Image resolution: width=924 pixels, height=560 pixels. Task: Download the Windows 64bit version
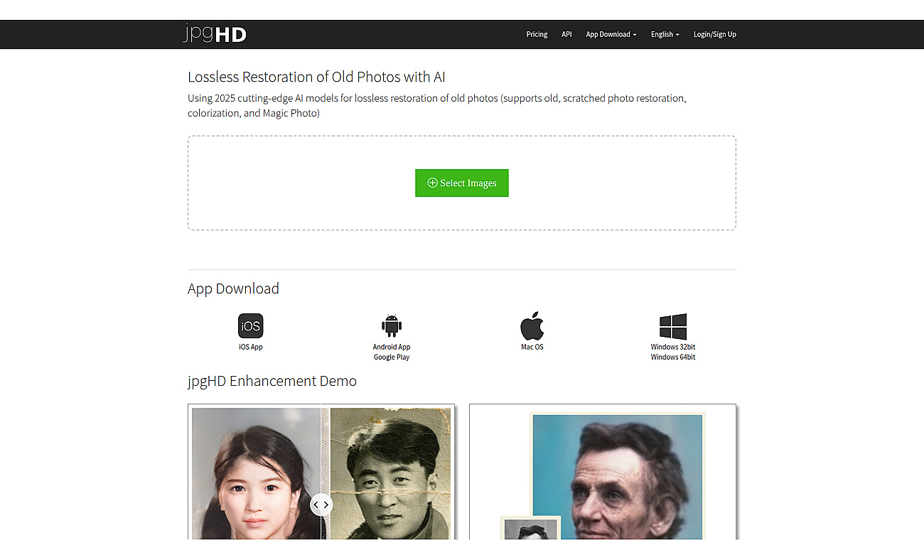click(673, 357)
